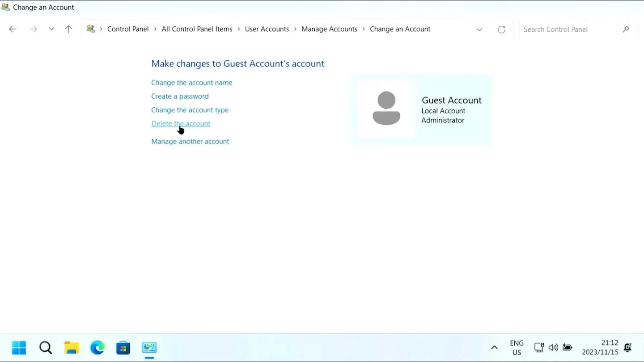Expand chevron after All Control Panel Items
The image size is (644, 362).
pos(239,29)
